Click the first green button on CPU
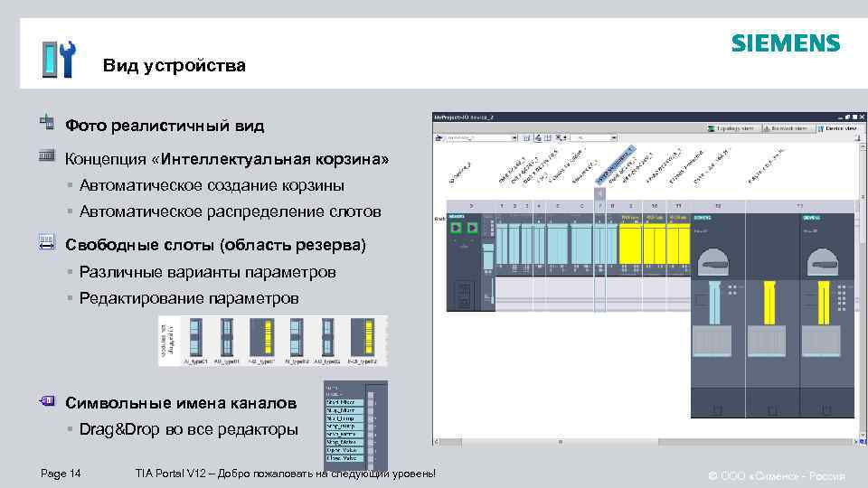 [456, 228]
